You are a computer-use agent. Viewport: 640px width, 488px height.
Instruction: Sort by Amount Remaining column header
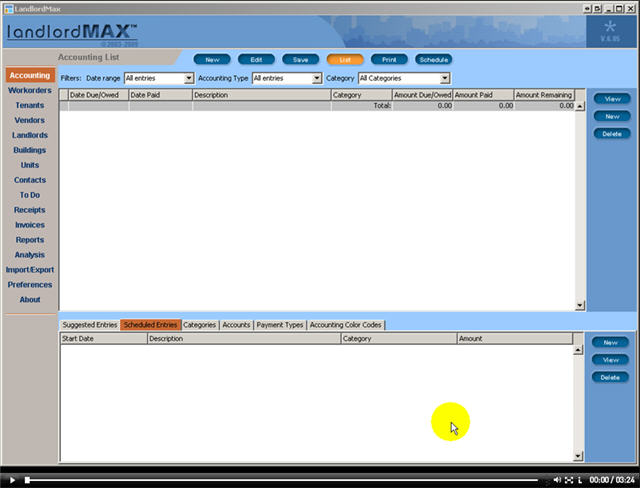click(x=544, y=95)
